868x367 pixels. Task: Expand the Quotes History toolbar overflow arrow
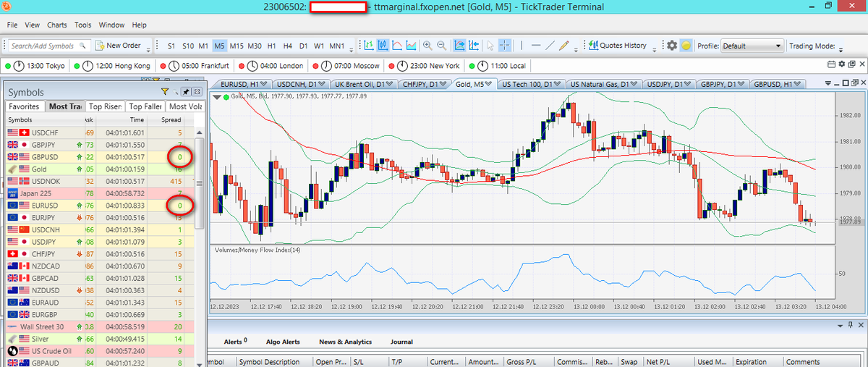[655, 49]
